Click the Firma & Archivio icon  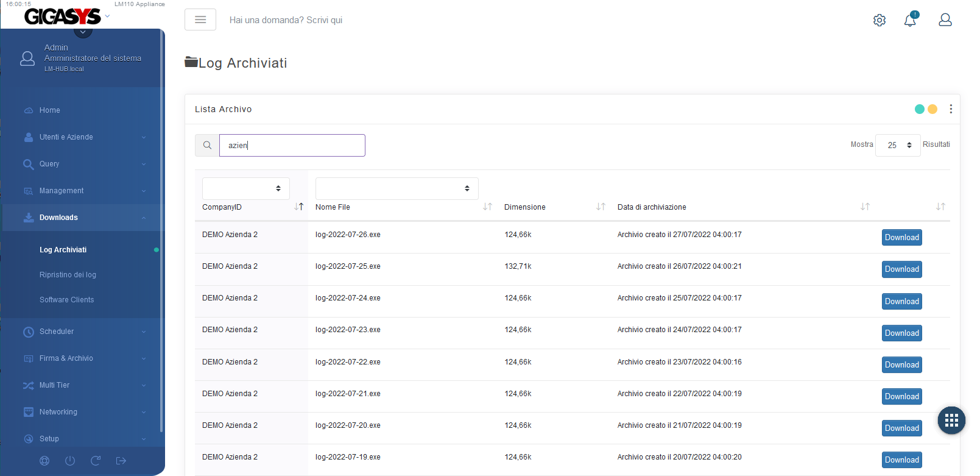[29, 358]
